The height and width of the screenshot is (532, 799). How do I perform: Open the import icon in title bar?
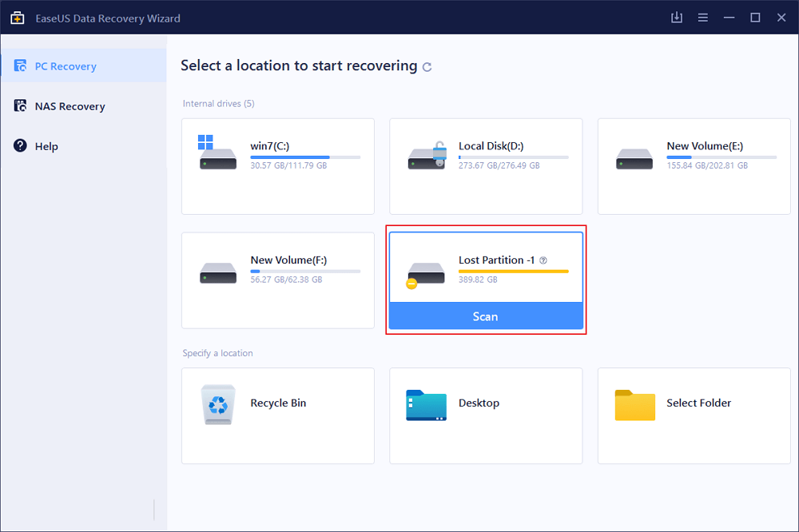[x=677, y=18]
